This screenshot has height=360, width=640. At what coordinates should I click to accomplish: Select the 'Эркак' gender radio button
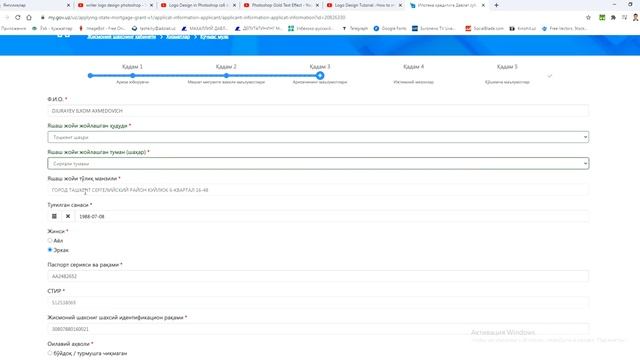tap(50, 250)
